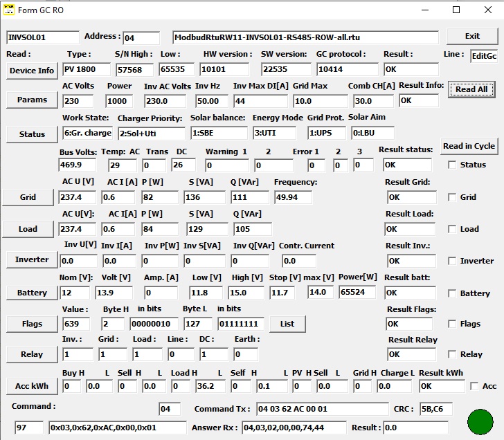Viewport: 504px width, 440px height.
Task: Click the Read All button
Action: 471,89
